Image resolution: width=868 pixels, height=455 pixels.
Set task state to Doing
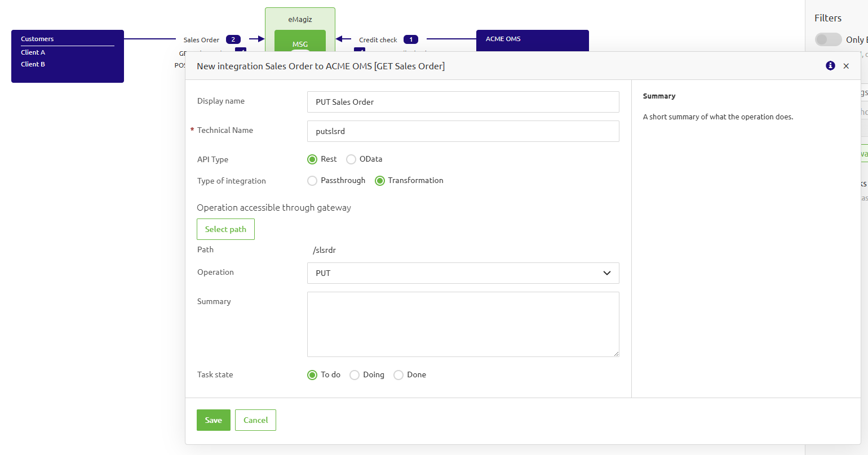tap(355, 375)
